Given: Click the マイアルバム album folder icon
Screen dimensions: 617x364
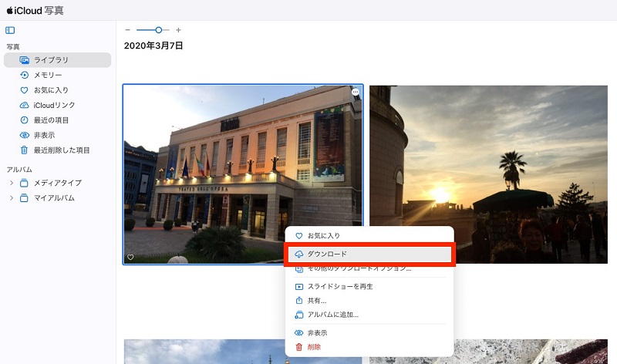Looking at the screenshot, I should [24, 198].
